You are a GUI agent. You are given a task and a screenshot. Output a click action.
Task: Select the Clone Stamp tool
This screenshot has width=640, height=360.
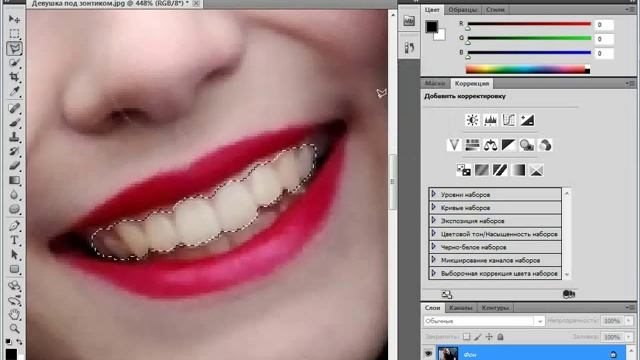14,137
